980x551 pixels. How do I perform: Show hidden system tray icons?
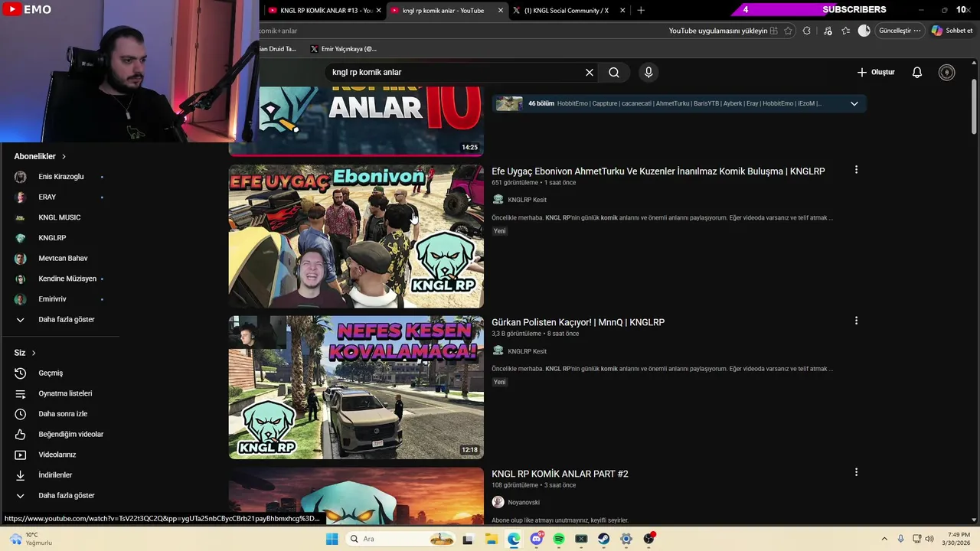pos(884,539)
